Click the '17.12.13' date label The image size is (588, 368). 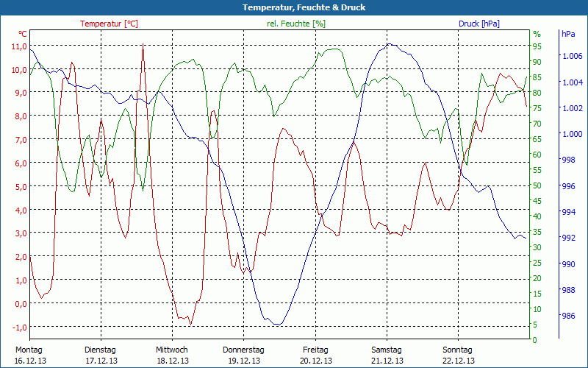pyautogui.click(x=101, y=361)
